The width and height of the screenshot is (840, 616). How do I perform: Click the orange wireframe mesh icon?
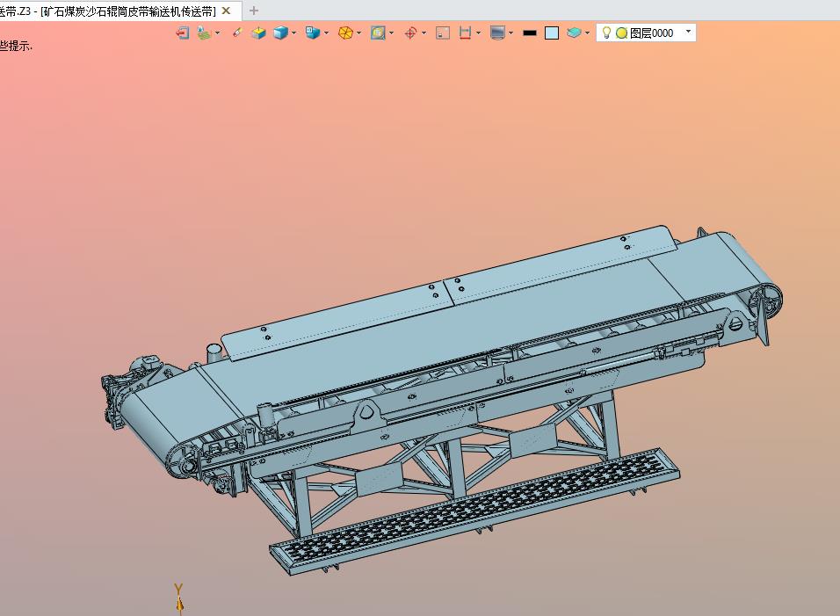click(x=345, y=33)
